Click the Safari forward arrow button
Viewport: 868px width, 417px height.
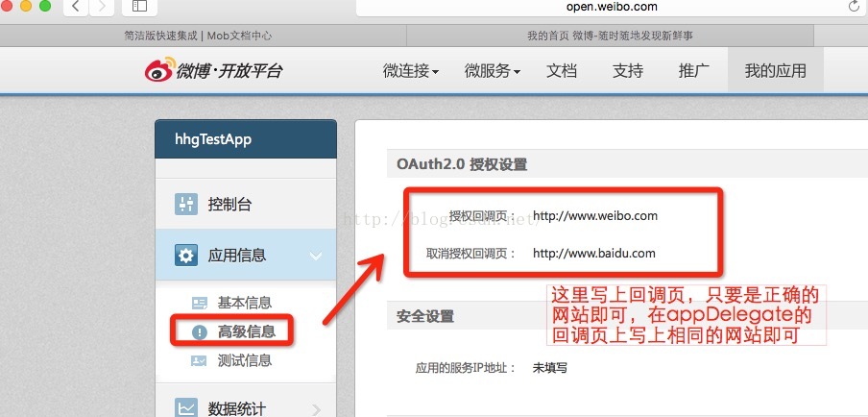(102, 7)
